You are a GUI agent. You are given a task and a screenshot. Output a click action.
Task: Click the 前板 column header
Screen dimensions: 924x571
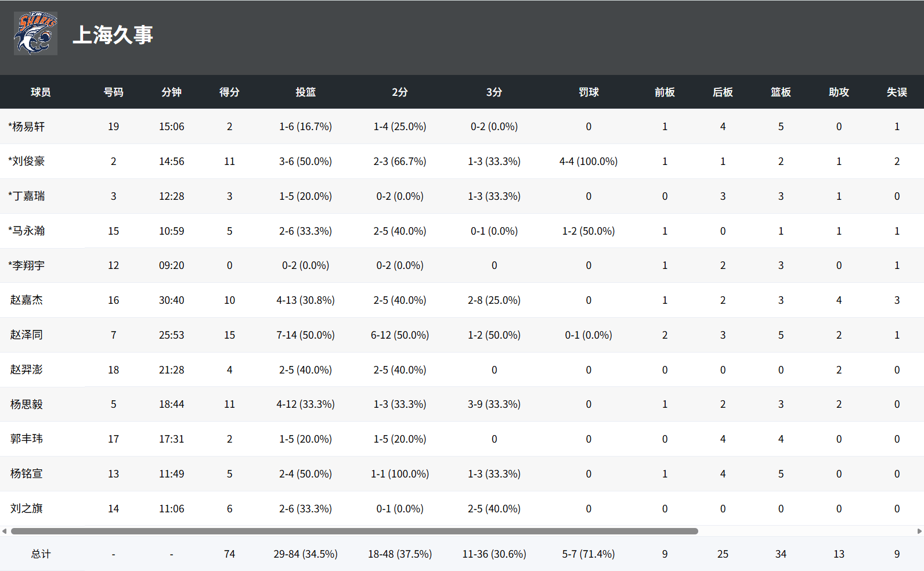pos(665,92)
